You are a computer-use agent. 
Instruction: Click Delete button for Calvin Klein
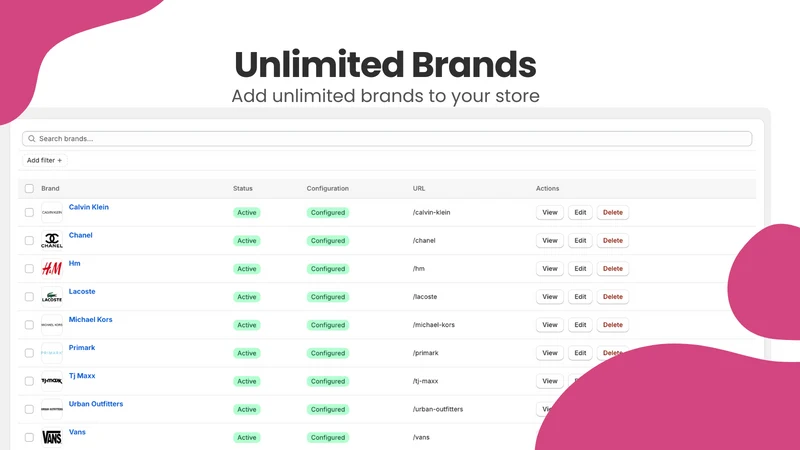[613, 212]
